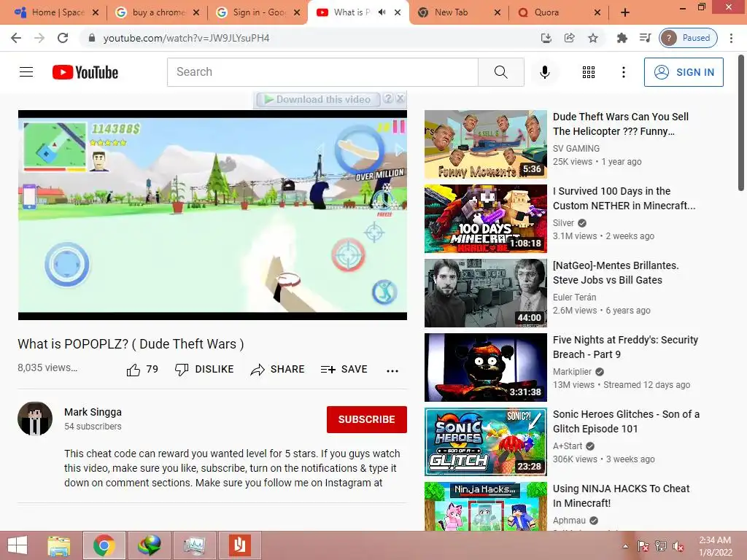Click muted volume tray icon

tap(678, 546)
